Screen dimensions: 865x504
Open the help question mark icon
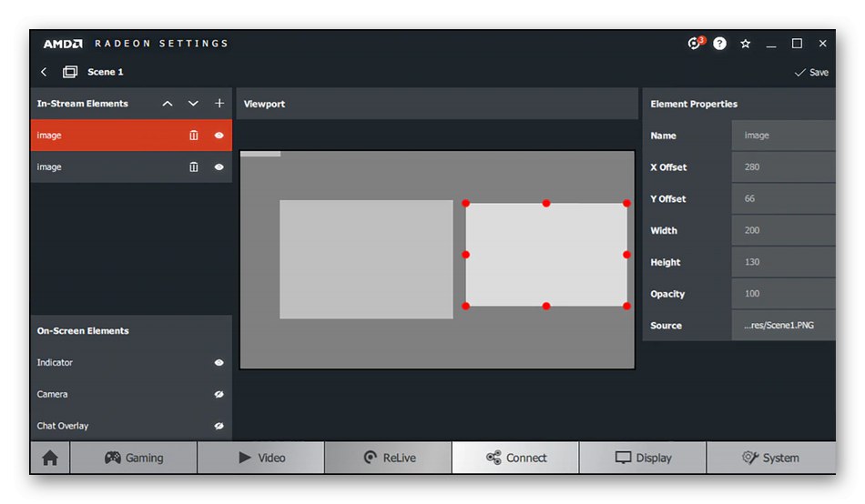coord(719,44)
